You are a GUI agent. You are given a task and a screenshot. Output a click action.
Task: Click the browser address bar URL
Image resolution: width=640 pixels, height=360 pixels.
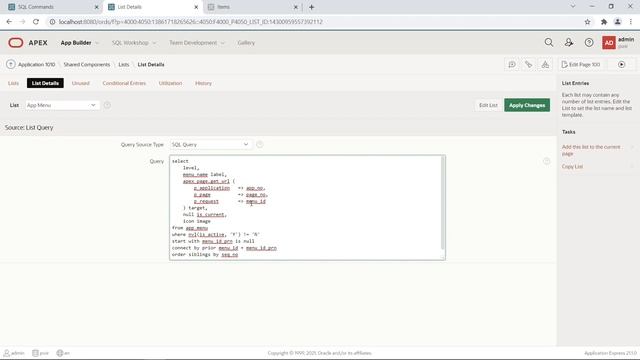191,22
